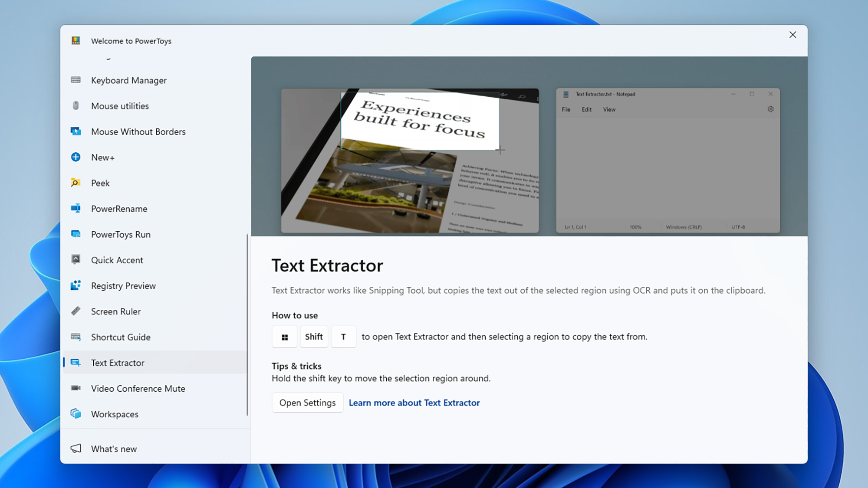Screen dimensions: 868x488
Task: Select Mouse utilities in sidebar
Action: click(x=120, y=105)
